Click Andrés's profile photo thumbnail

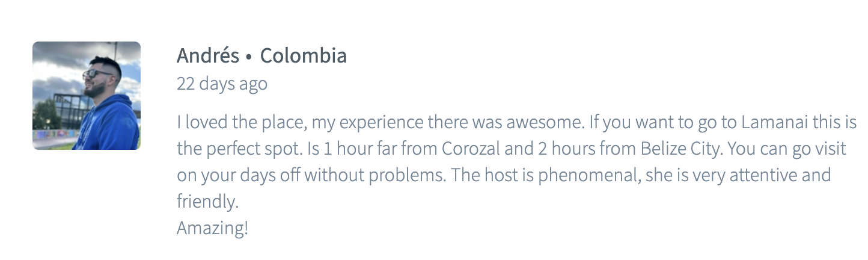coord(86,95)
